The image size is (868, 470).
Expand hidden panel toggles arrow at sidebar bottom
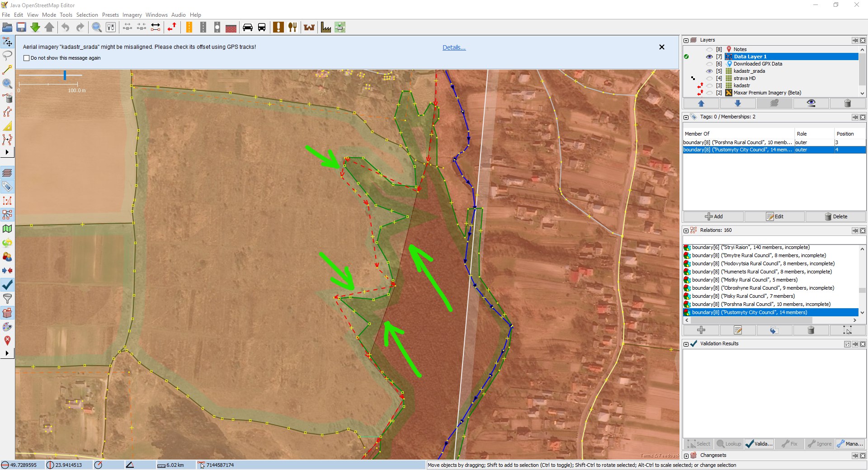[x=7, y=353]
